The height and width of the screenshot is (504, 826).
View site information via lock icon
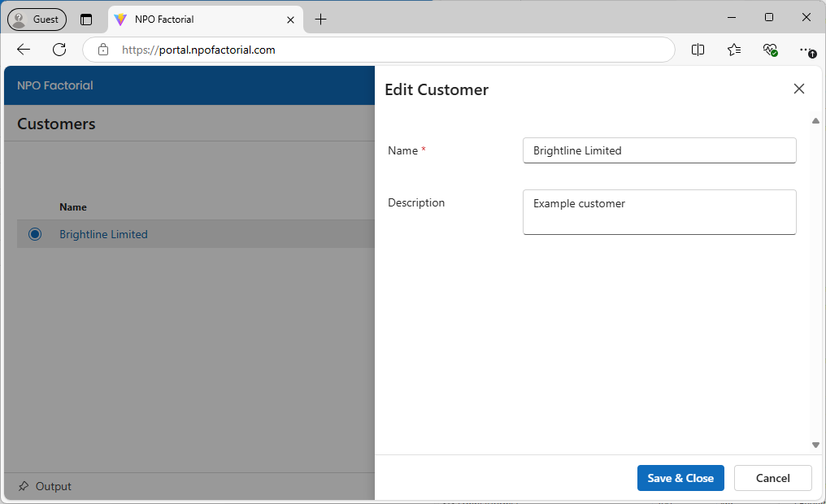click(x=103, y=50)
